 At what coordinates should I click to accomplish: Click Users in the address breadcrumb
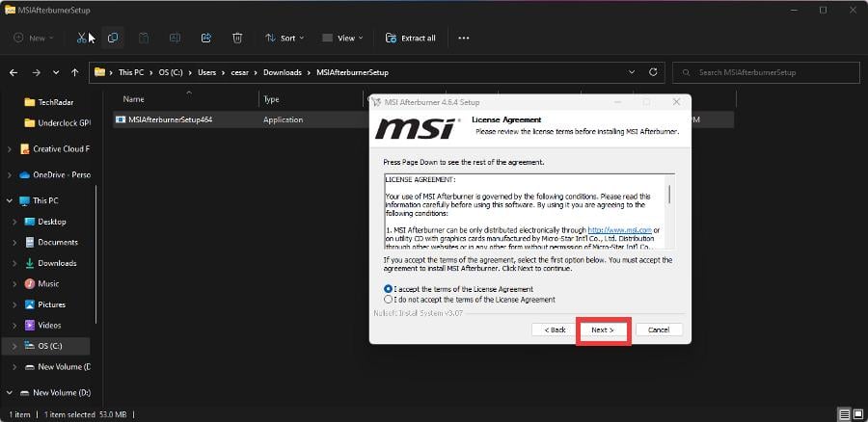tap(207, 72)
